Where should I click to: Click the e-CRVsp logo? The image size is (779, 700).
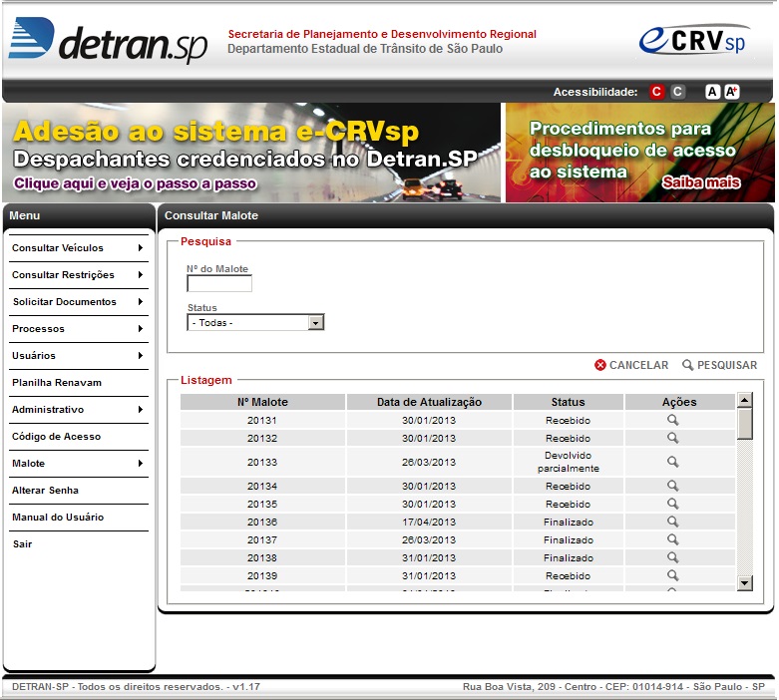[694, 40]
